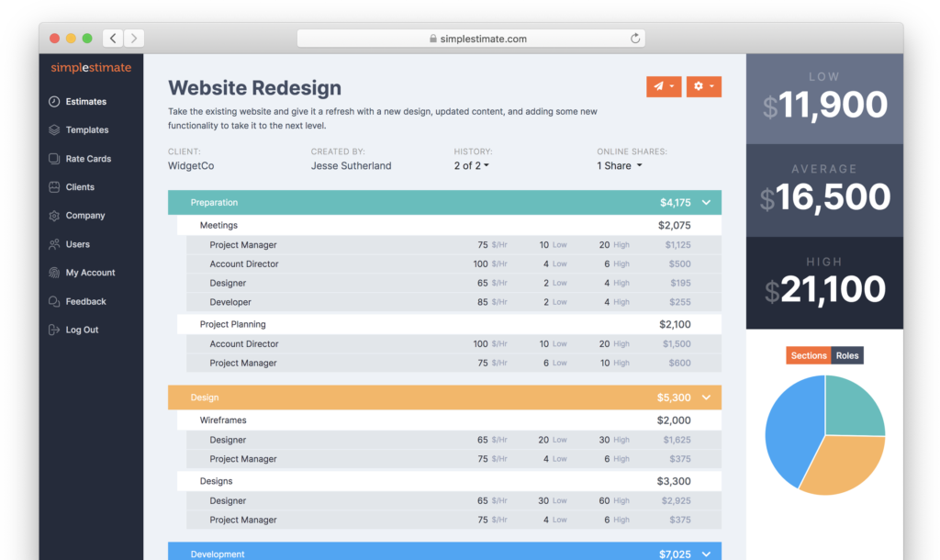Click the Company gear icon
The image size is (940, 560).
pyautogui.click(x=54, y=216)
